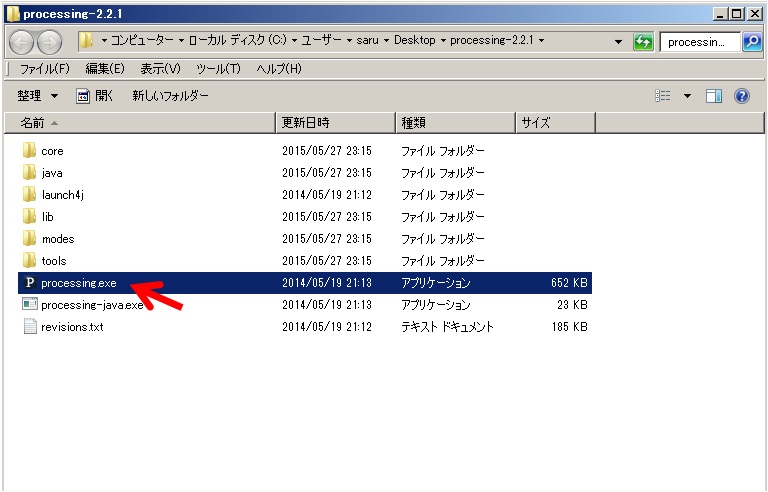Click the 開く button
768x492 pixels.
[95, 96]
